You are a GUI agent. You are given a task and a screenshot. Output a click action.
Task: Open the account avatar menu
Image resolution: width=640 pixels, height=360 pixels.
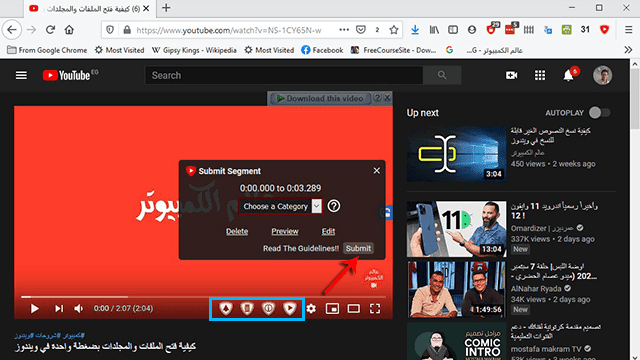tap(602, 76)
